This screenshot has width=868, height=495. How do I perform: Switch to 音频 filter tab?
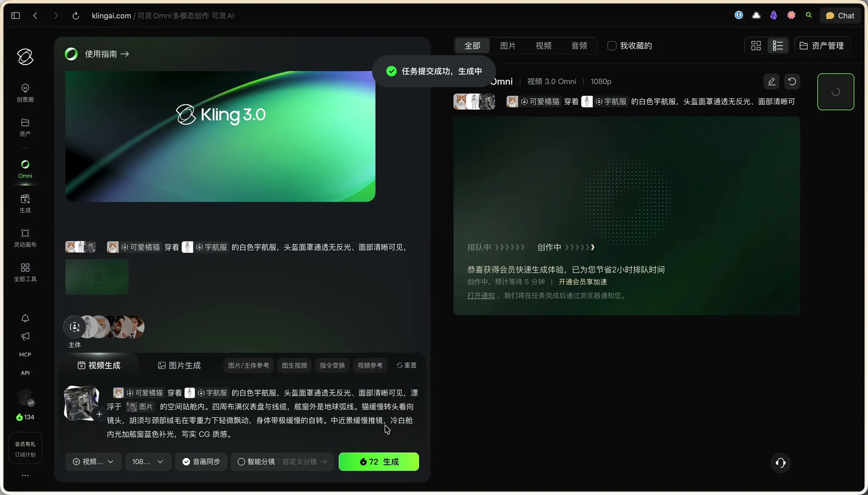[579, 46]
